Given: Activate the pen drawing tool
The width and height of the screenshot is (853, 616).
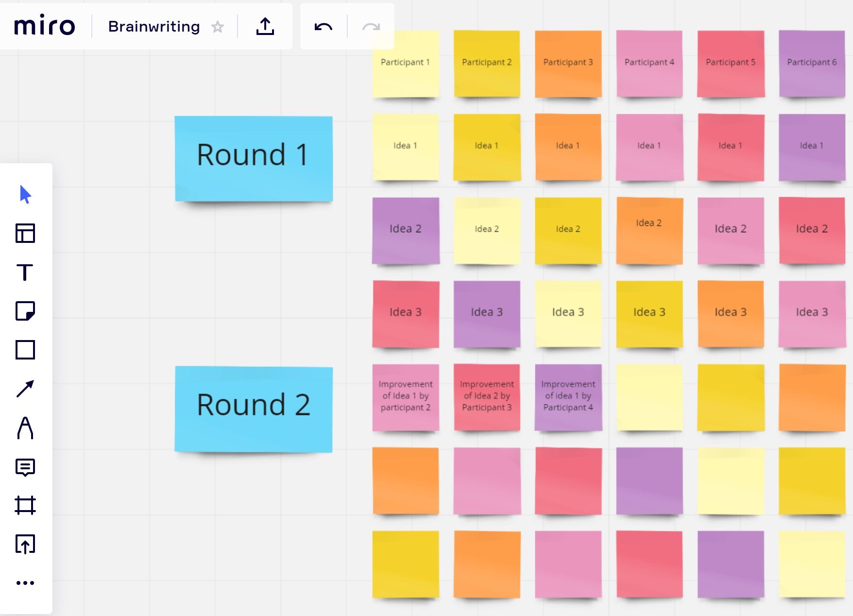Looking at the screenshot, I should click(25, 428).
